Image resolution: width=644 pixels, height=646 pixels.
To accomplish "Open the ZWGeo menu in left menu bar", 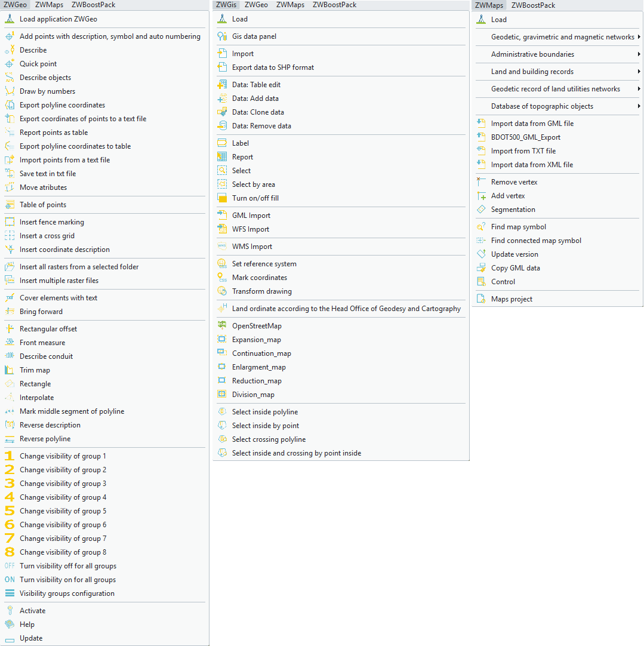I will (16, 5).
